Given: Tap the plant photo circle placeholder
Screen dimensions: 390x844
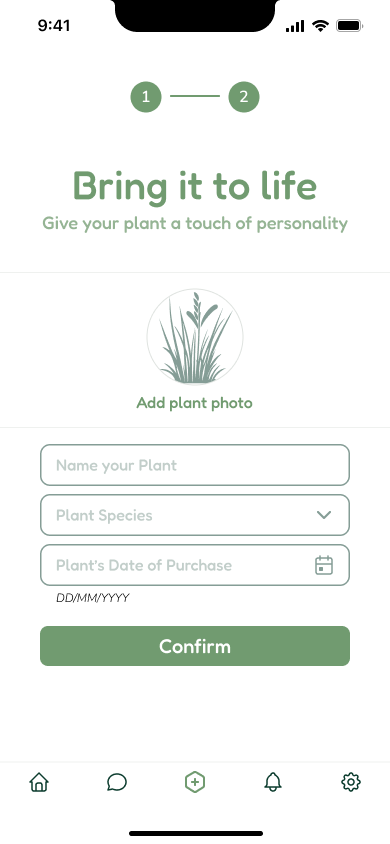Looking at the screenshot, I should (x=195, y=337).
